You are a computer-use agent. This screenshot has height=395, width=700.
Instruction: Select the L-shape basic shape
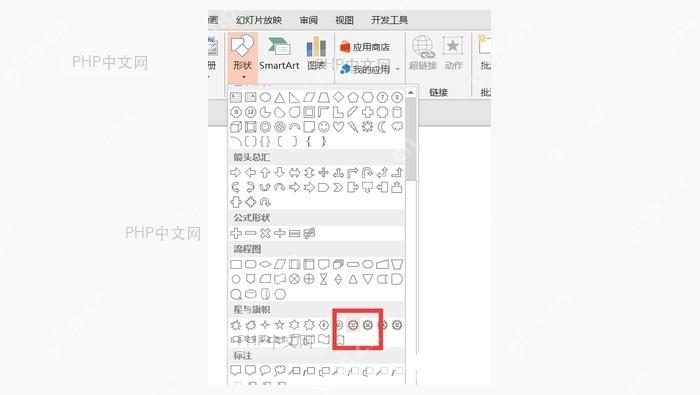coord(338,112)
